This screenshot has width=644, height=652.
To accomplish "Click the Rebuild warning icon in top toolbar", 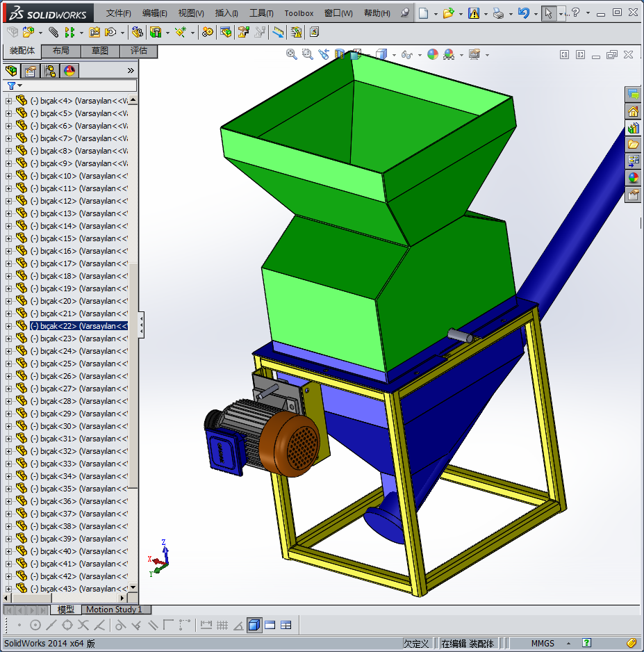I will (x=474, y=13).
